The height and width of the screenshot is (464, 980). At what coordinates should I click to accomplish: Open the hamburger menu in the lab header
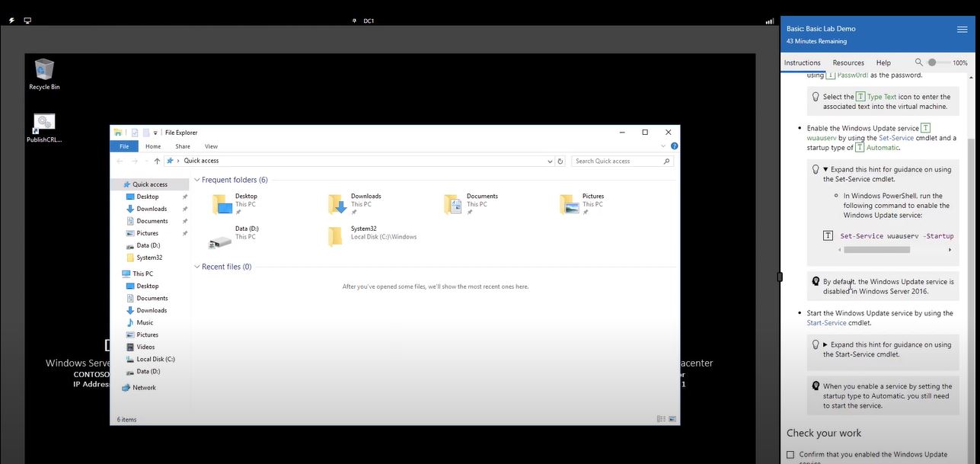coord(962,28)
